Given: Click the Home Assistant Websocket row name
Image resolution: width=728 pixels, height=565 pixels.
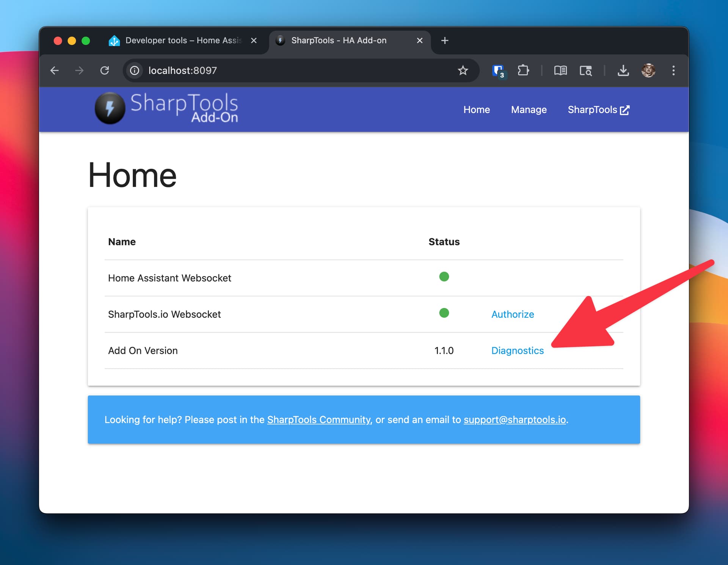Looking at the screenshot, I should point(169,278).
